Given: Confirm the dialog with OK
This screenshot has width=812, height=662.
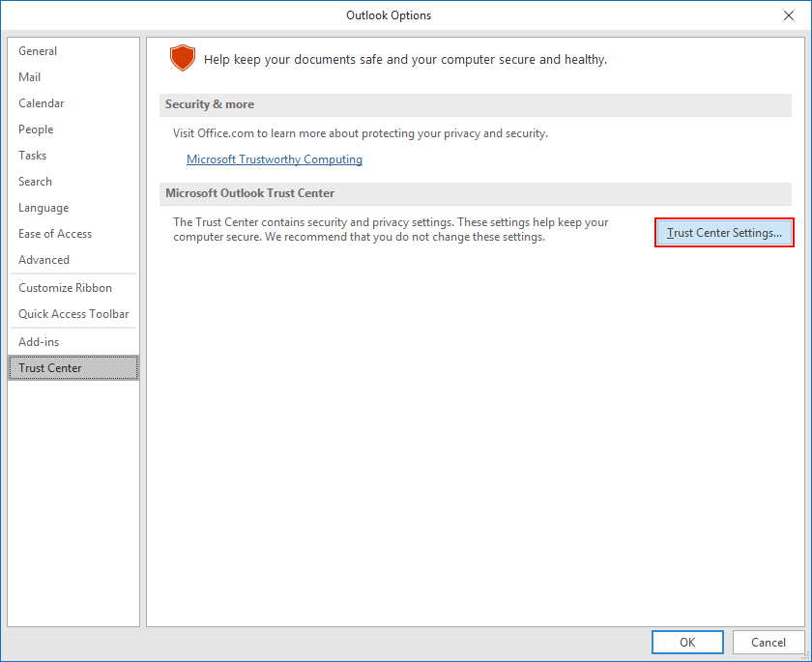Looking at the screenshot, I should 686,642.
